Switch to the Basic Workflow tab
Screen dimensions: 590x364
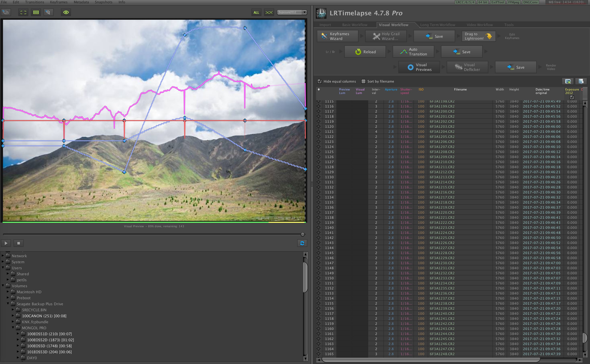[x=355, y=25]
